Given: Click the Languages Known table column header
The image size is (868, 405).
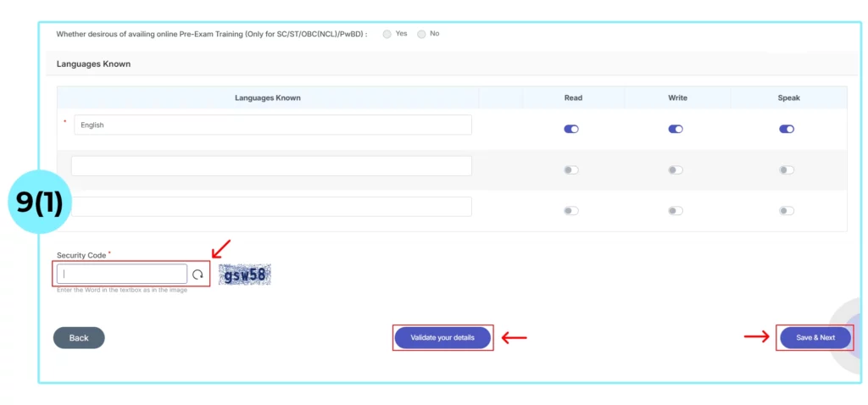Looking at the screenshot, I should 268,98.
